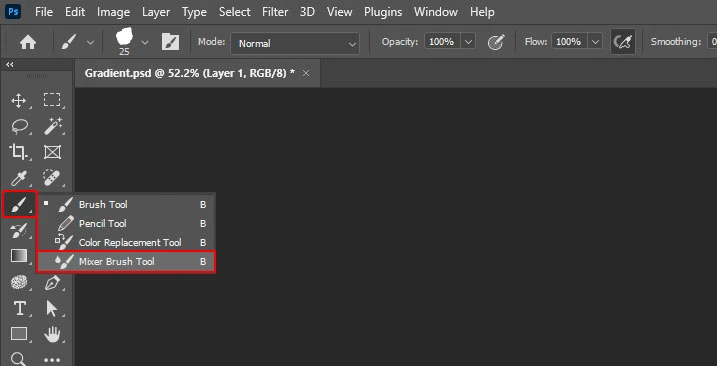The height and width of the screenshot is (366, 717).
Task: Toggle the Brush Settings panel icon
Action: [171, 43]
